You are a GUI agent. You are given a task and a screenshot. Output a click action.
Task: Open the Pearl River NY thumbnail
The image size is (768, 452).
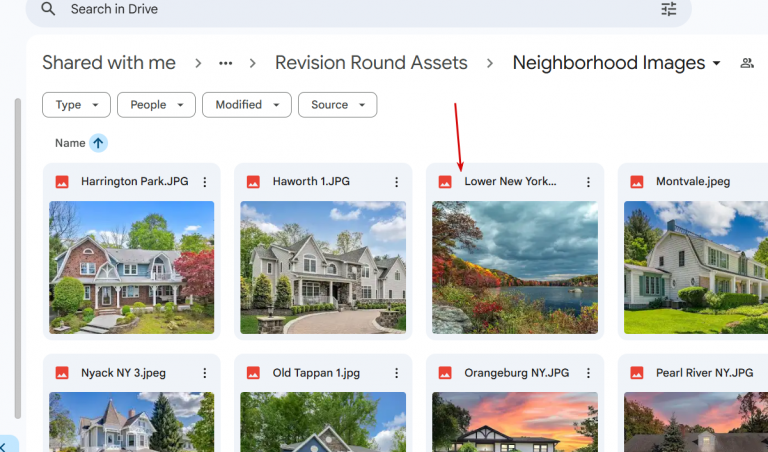pos(696,422)
